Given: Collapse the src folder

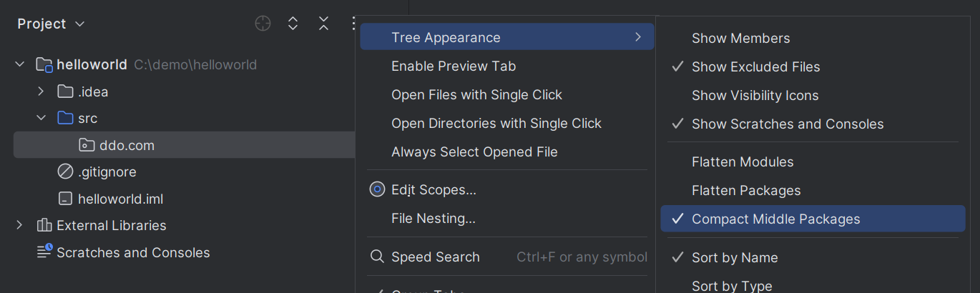Looking at the screenshot, I should tap(41, 118).
